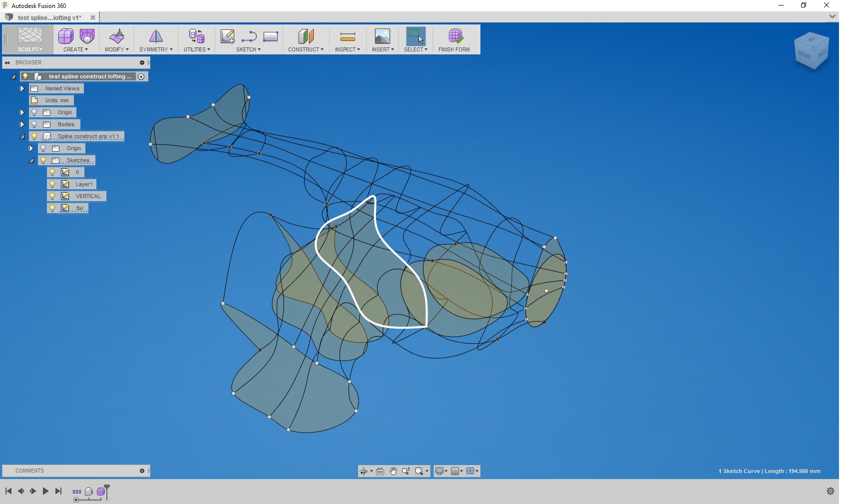Open the SKETCH menu
This screenshot has width=841, height=504.
(248, 49)
